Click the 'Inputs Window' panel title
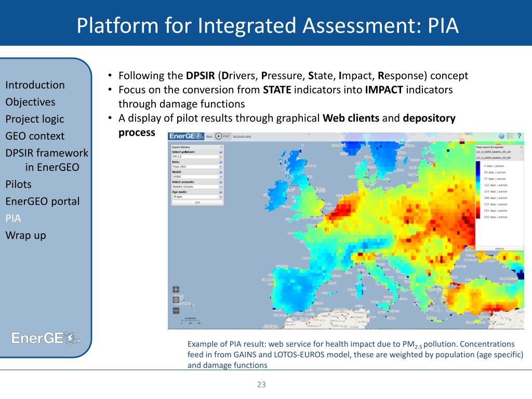 tap(181, 147)
